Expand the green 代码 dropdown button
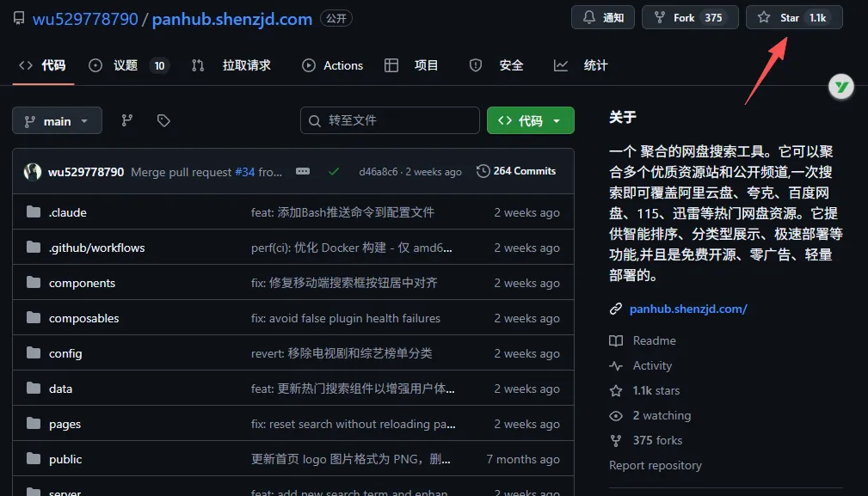This screenshot has width=868, height=496. (x=530, y=120)
